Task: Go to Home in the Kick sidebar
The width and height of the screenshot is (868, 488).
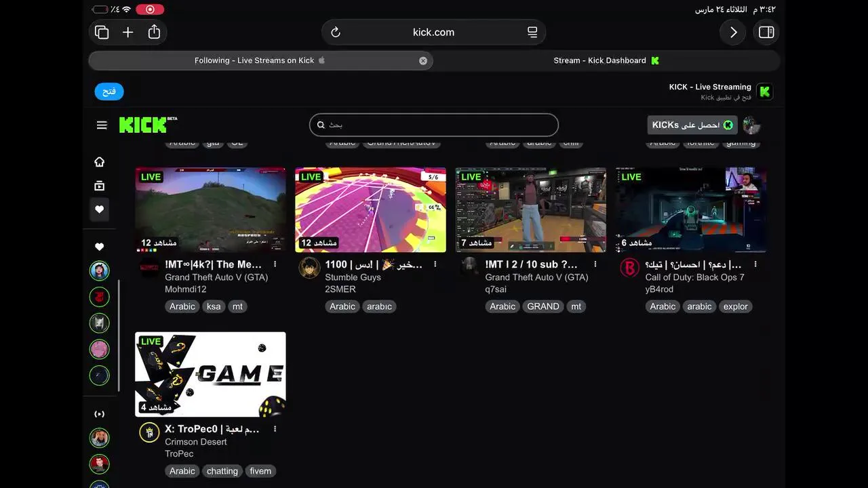Action: [100, 162]
